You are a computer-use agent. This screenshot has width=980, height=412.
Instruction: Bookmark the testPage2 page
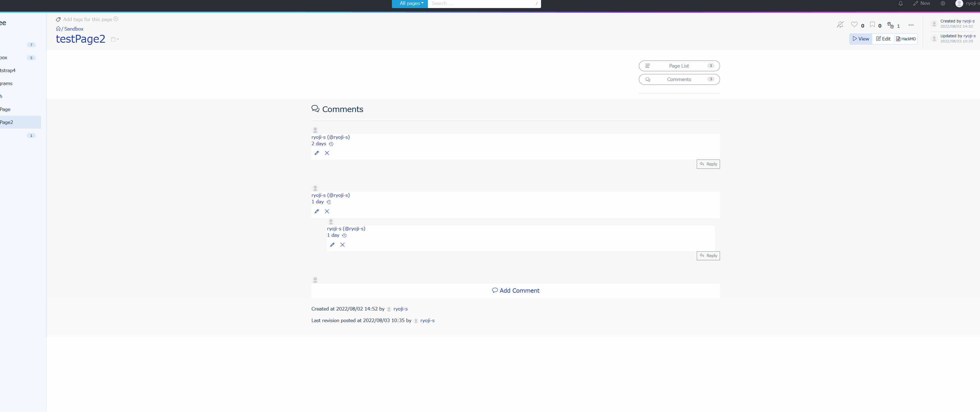point(872,25)
